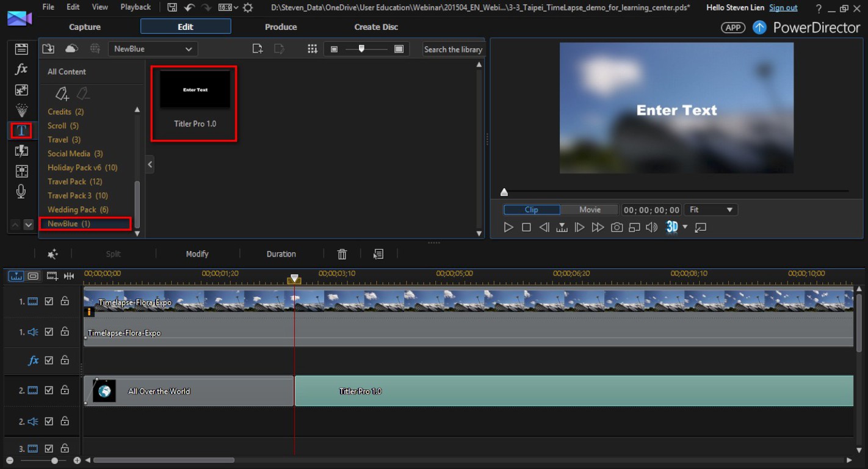This screenshot has width=868, height=469.
Task: Toggle video track 2 enable checkbox
Action: 49,390
